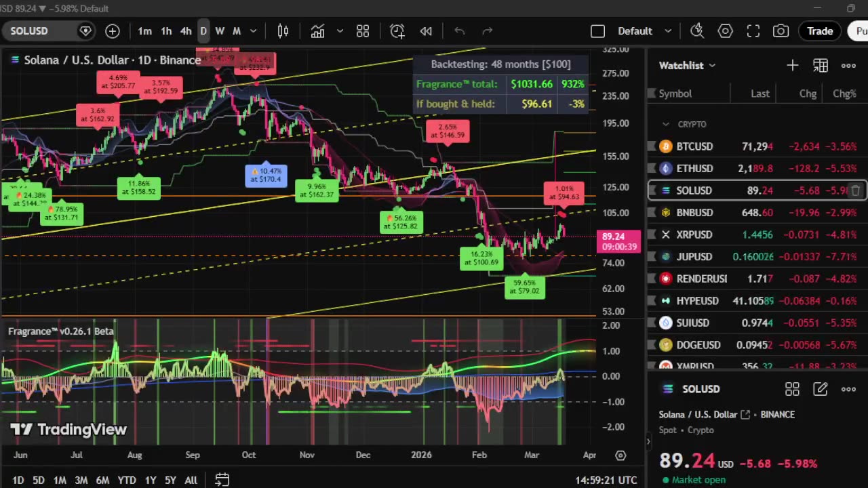This screenshot has height=488, width=868.
Task: Switch to the 1h timeframe
Action: tap(166, 31)
